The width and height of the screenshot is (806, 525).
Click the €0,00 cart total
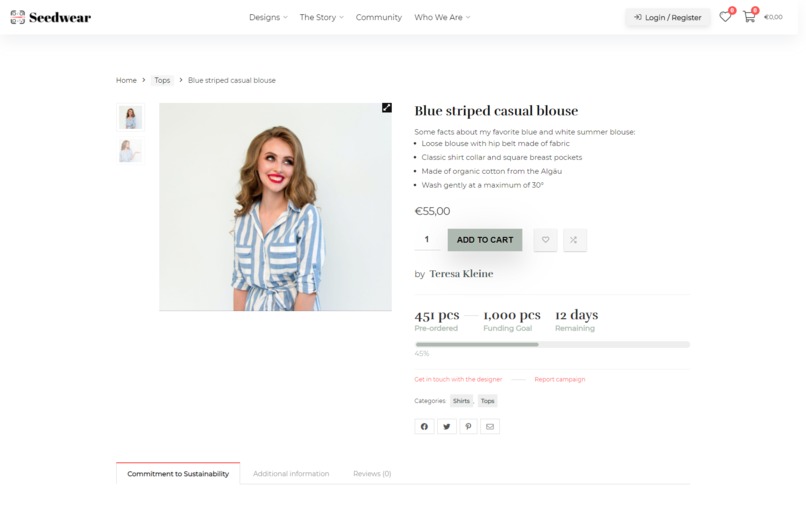(x=773, y=17)
